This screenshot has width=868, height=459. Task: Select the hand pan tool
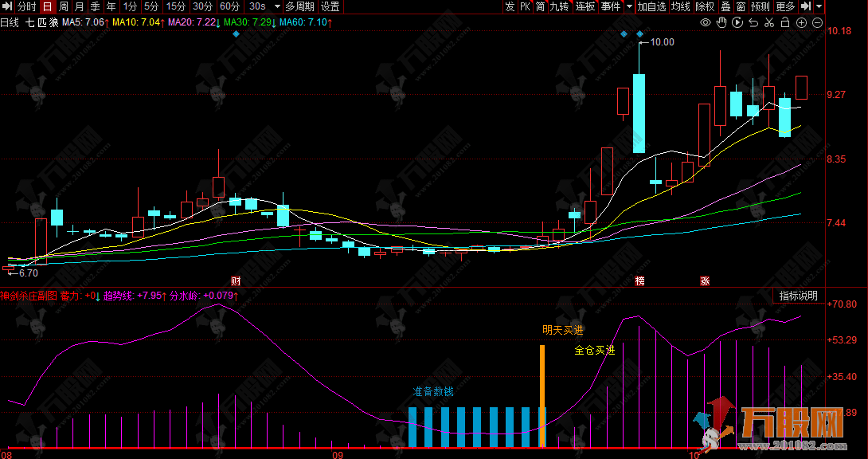(721, 22)
